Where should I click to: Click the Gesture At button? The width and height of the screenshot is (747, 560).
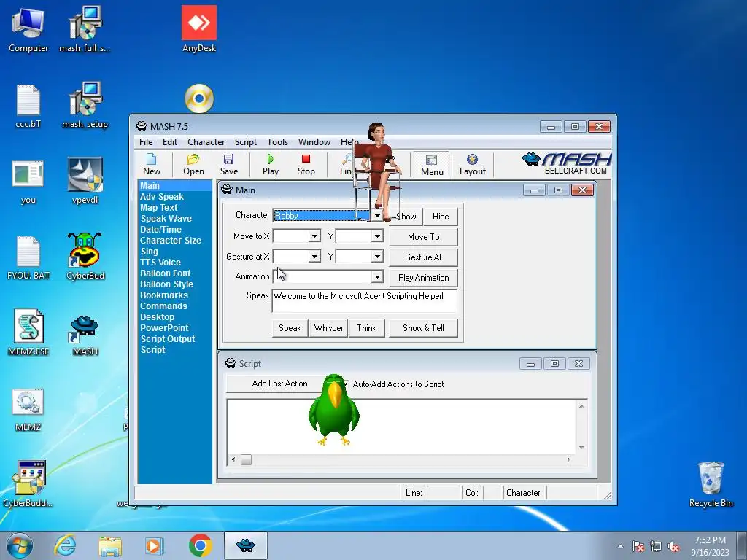[x=424, y=257]
